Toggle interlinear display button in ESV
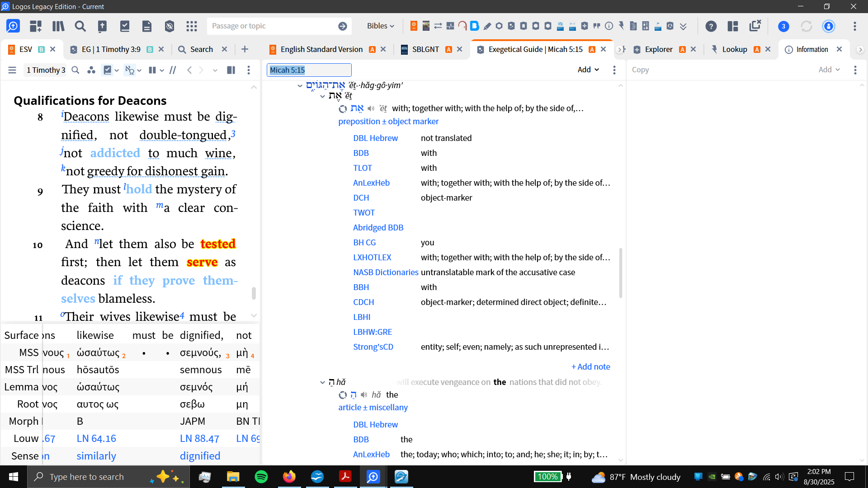This screenshot has height=488, width=868. (129, 70)
